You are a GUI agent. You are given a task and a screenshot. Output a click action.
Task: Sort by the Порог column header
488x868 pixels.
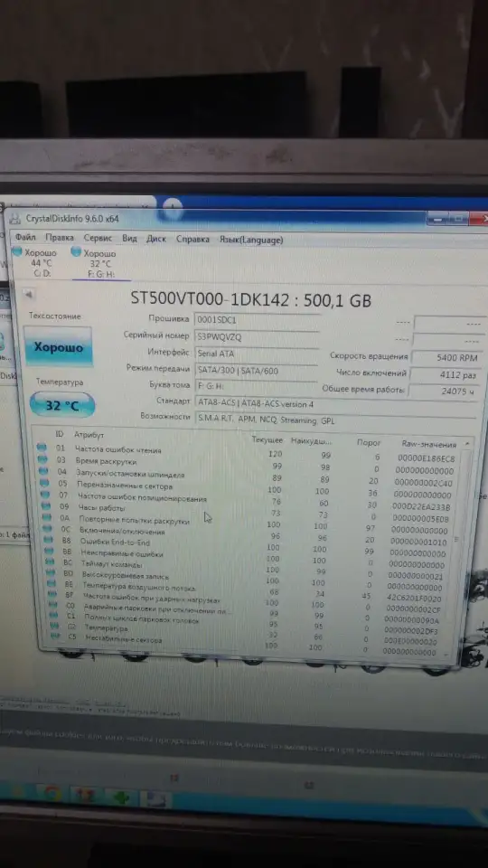(369, 442)
